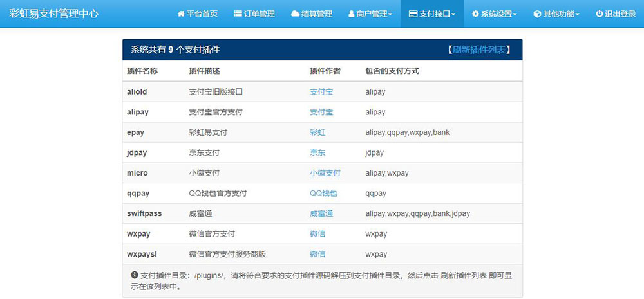Image resolution: width=644 pixels, height=299 pixels.
Task: Click the gear icon beside 系统设置
Action: [x=475, y=14]
